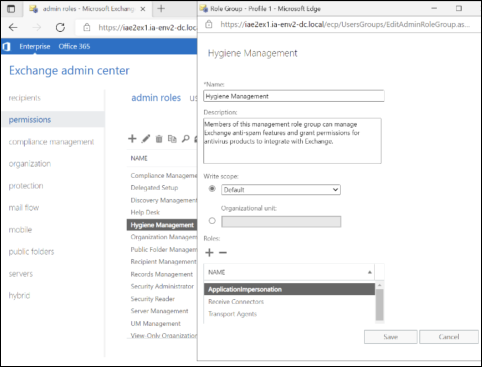Open hybrid in left navigation

coord(19,296)
